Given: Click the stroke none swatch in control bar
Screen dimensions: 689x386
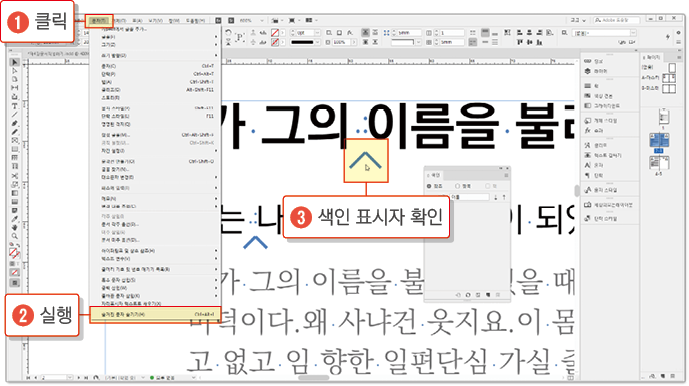Looking at the screenshot, I should (275, 42).
